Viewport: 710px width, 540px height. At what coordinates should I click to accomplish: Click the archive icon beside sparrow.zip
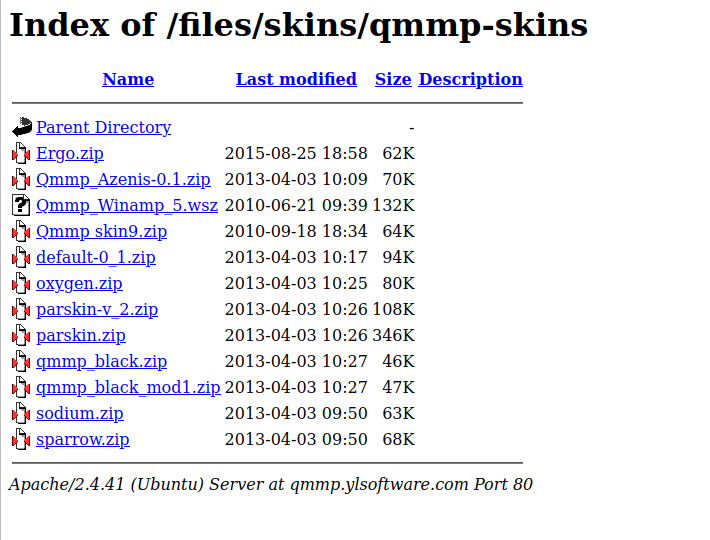pos(22,440)
